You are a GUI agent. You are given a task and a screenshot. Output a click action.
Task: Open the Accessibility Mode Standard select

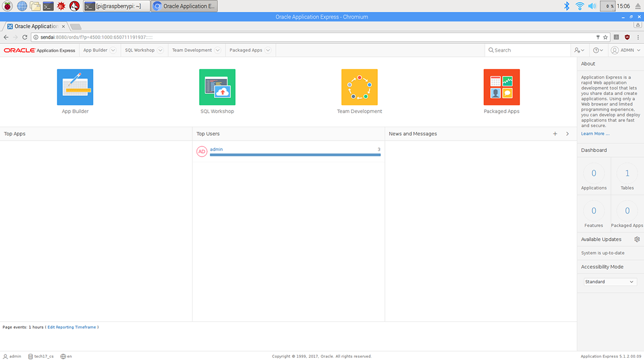[610, 282]
